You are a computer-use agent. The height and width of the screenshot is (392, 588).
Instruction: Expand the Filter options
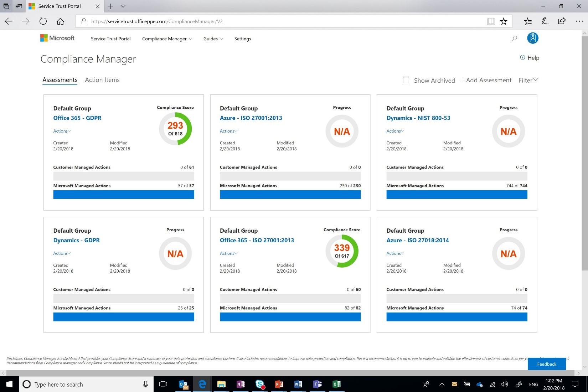point(528,80)
